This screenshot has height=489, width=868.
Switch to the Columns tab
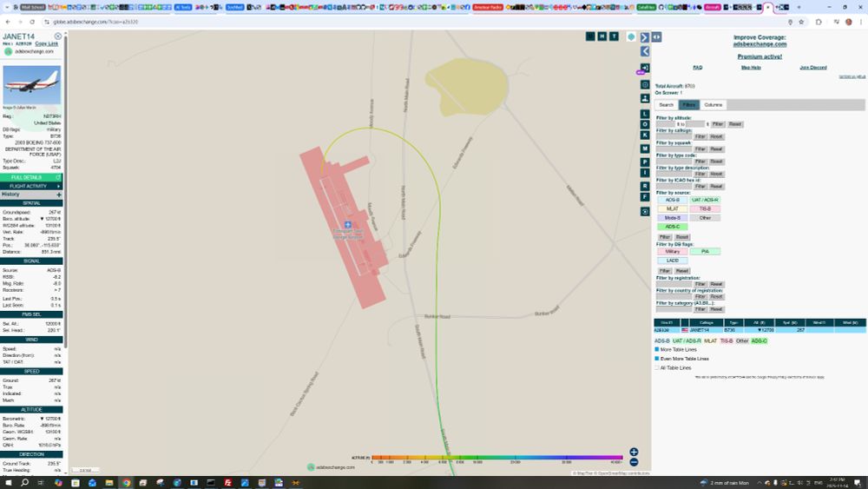pyautogui.click(x=713, y=105)
